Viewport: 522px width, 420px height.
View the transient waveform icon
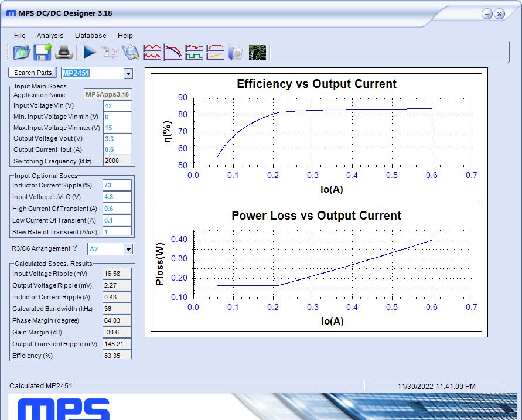click(193, 52)
